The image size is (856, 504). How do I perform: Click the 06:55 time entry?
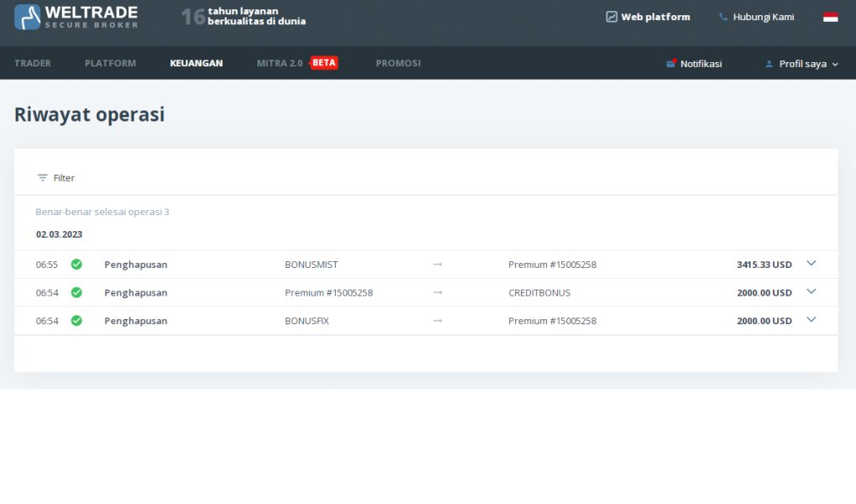(x=47, y=265)
